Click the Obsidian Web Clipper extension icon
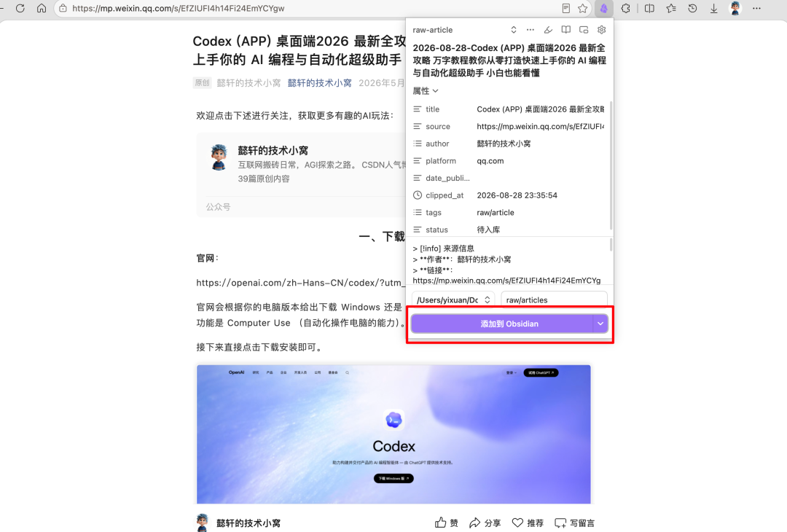 click(x=604, y=8)
